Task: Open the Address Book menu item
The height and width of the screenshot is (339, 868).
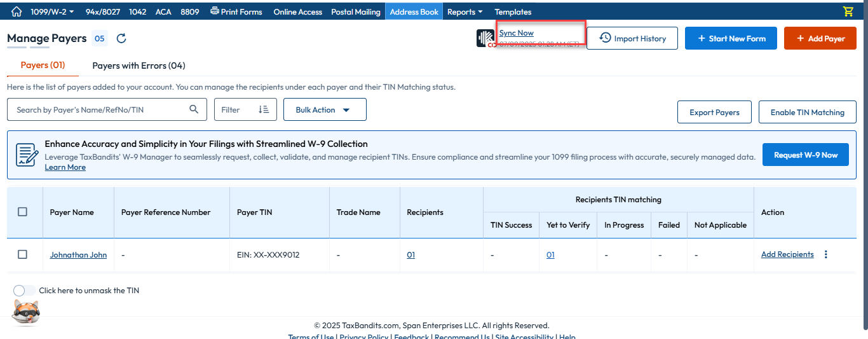Action: click(x=414, y=11)
